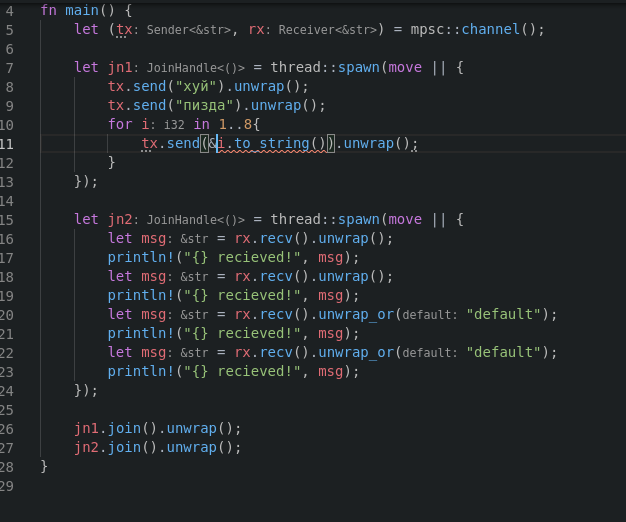Image resolution: width=626 pixels, height=522 pixels.
Task: Click 'join' on the jn2.join() line
Action: pyautogui.click(x=124, y=447)
